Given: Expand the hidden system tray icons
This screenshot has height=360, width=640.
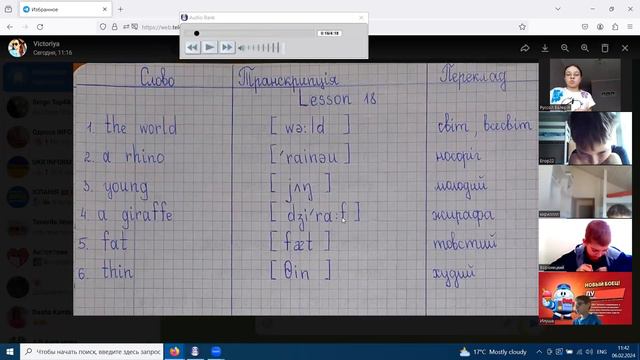Looking at the screenshot, I should click(x=539, y=351).
